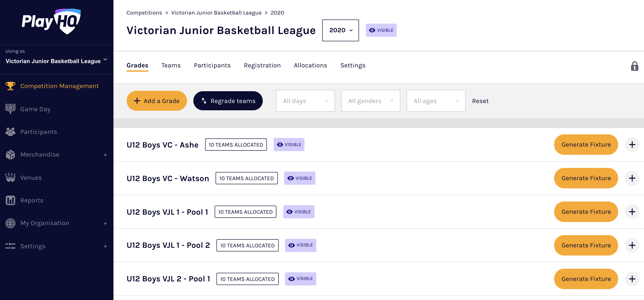Open the 2020 season dropdown
Screen dimensions: 644x300
point(340,30)
